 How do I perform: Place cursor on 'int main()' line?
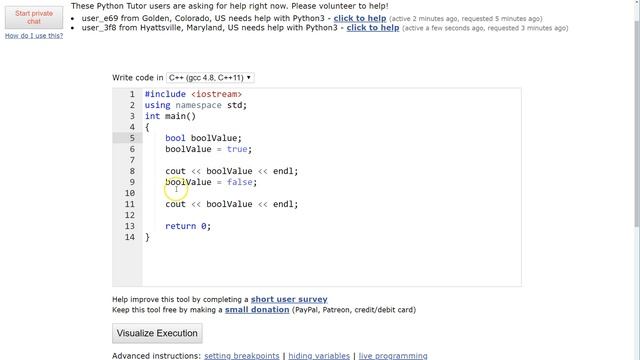coord(170,116)
